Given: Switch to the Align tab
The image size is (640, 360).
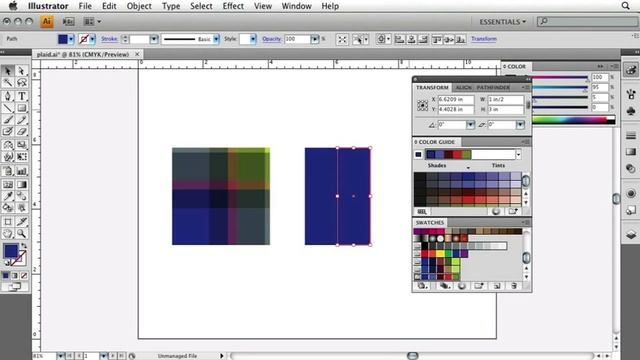Looking at the screenshot, I should 463,88.
